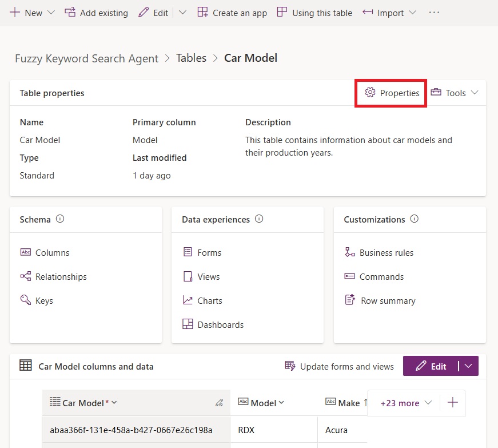Click the Views icon
This screenshot has height=448, width=498.
tap(188, 276)
